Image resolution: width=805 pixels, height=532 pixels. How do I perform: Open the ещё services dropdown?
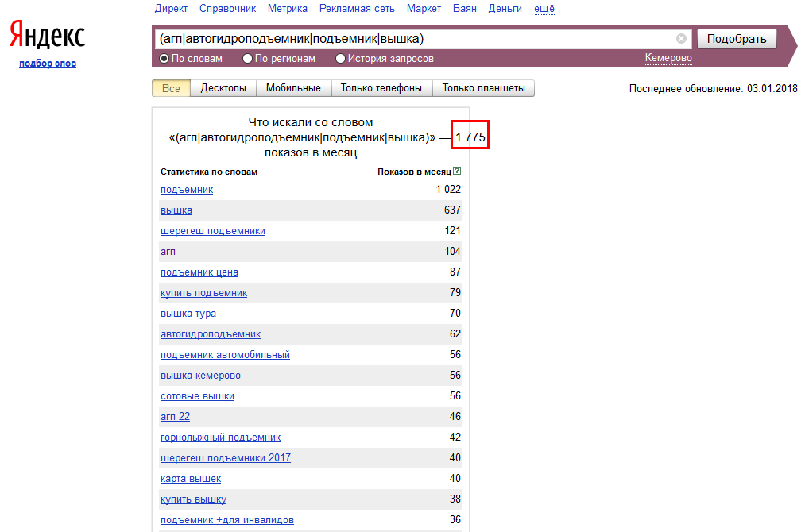click(544, 9)
